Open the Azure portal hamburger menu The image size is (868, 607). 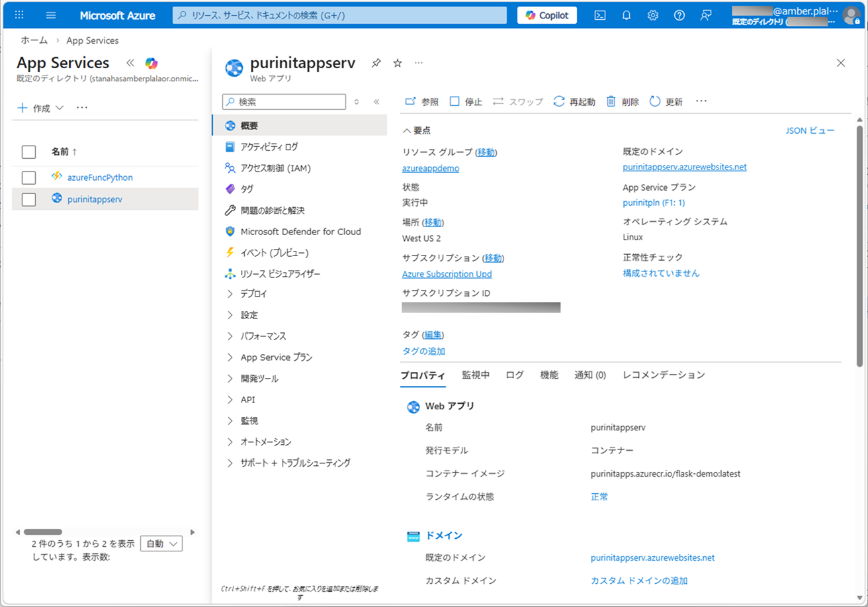pyautogui.click(x=51, y=15)
